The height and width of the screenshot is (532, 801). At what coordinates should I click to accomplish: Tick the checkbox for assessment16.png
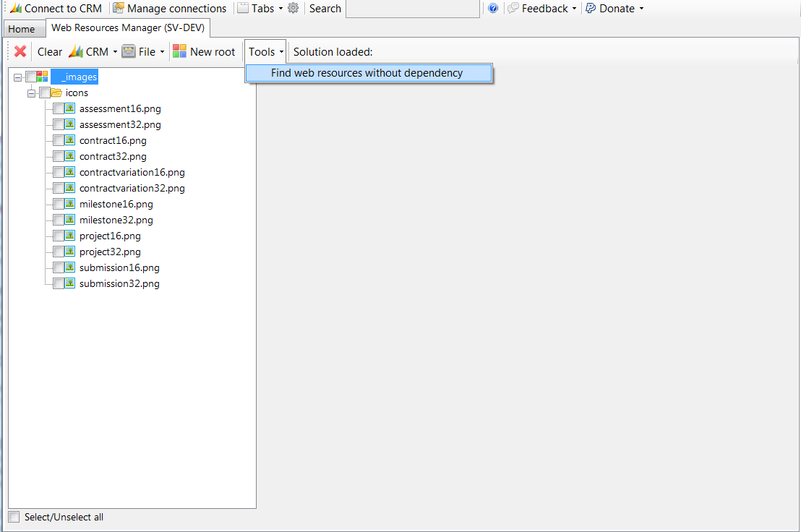pos(58,108)
